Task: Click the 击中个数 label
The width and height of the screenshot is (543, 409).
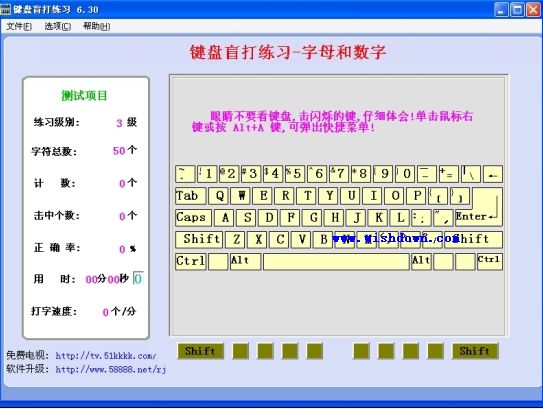Action: (x=56, y=216)
